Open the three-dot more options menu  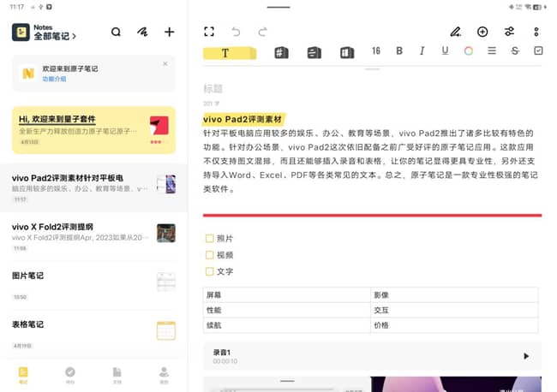[x=536, y=32]
